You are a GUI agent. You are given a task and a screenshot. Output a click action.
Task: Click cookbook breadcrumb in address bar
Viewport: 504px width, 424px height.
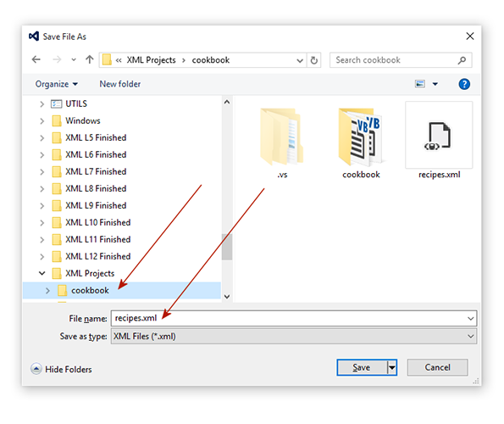pos(211,60)
